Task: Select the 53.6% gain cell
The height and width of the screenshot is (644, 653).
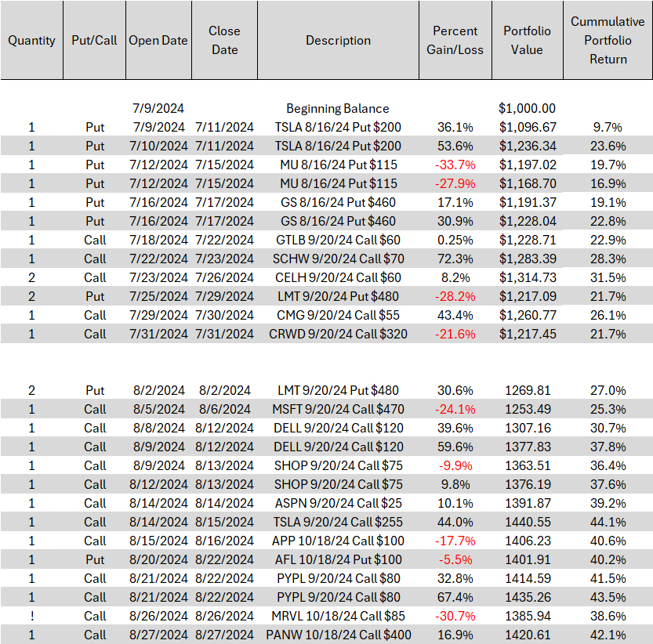Action: coord(455,147)
